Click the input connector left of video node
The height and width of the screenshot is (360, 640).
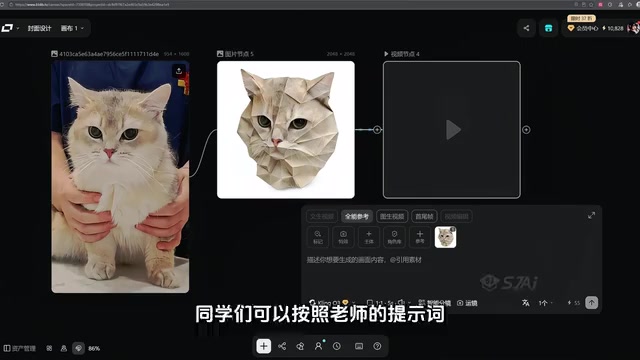(377, 130)
